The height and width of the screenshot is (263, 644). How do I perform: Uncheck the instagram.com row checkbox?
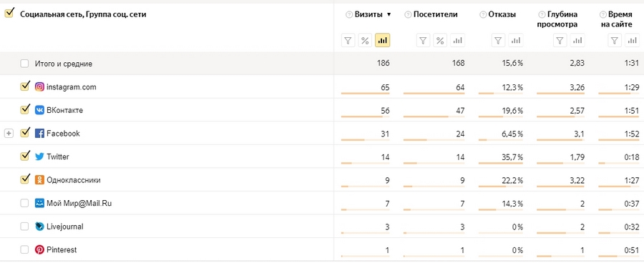pyautogui.click(x=24, y=86)
